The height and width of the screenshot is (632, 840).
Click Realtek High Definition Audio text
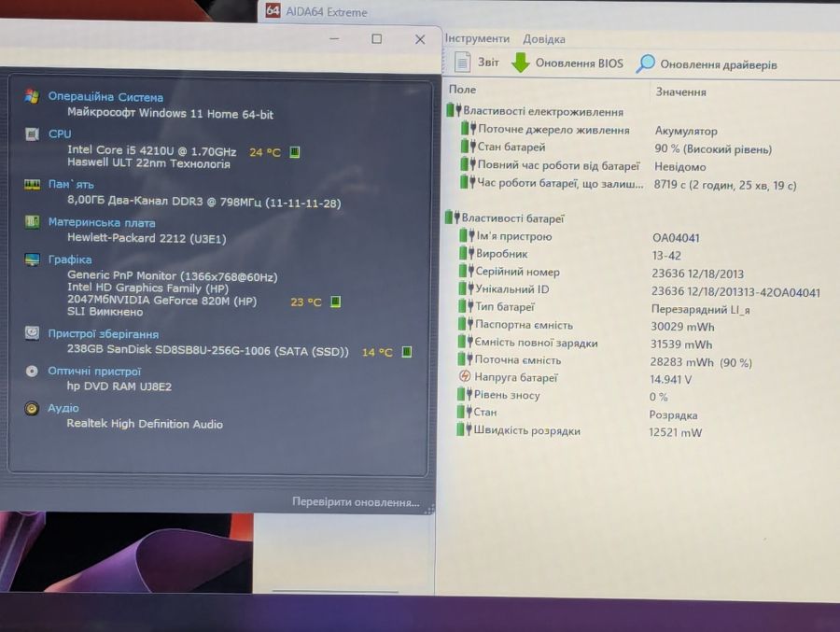click(x=145, y=424)
